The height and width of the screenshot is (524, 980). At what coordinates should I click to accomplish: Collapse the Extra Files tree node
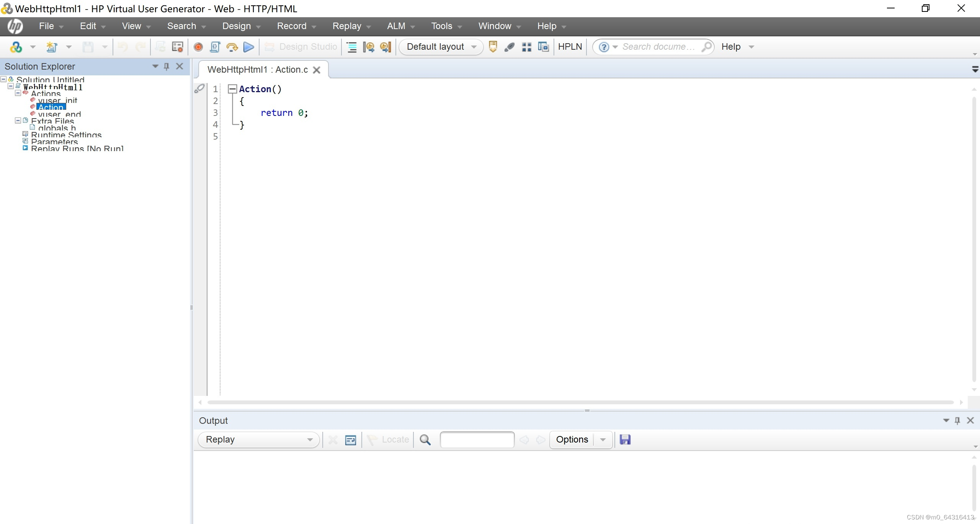pyautogui.click(x=18, y=120)
